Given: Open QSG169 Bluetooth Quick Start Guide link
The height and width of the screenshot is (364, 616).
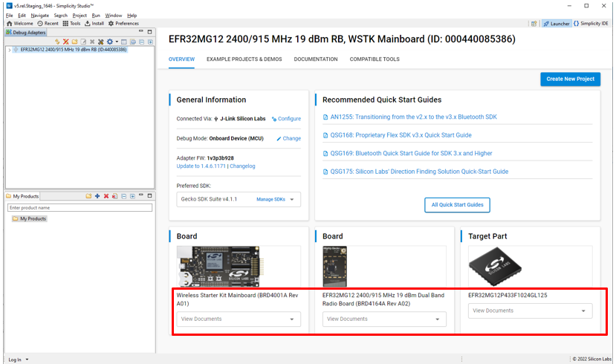Looking at the screenshot, I should pyautogui.click(x=410, y=153).
